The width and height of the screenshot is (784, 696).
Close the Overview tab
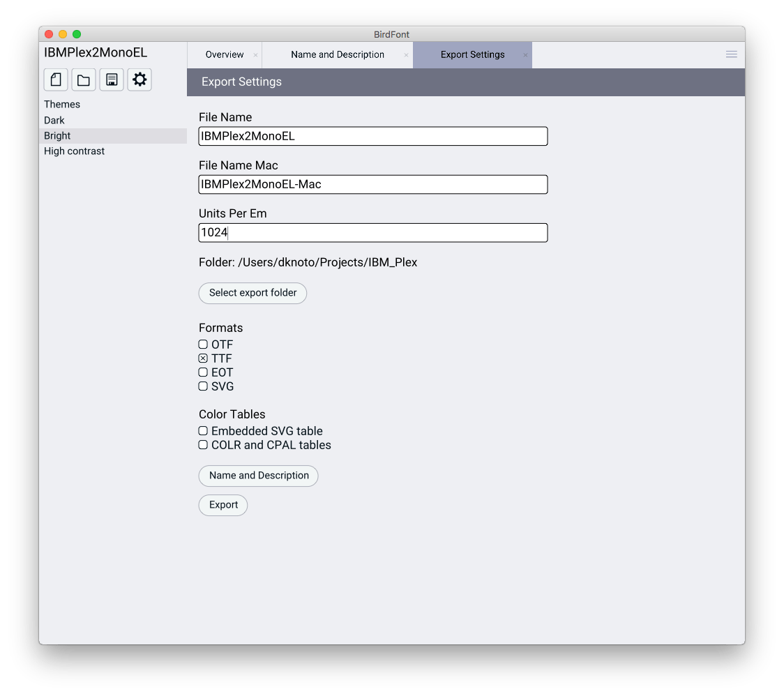point(255,55)
